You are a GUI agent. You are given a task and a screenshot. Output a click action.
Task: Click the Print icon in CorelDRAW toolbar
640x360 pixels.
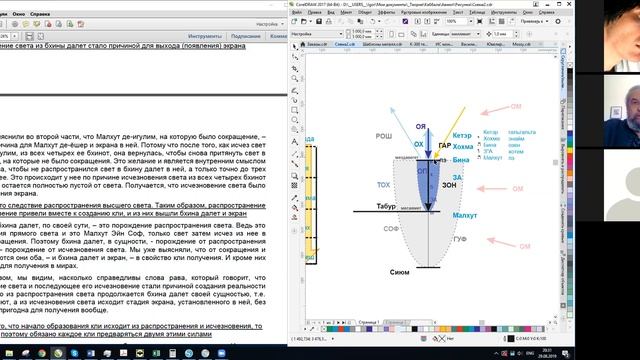click(x=329, y=21)
